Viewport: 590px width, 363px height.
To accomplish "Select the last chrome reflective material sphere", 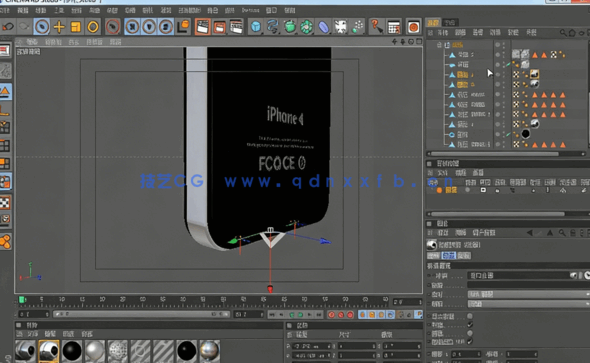I will (x=210, y=351).
